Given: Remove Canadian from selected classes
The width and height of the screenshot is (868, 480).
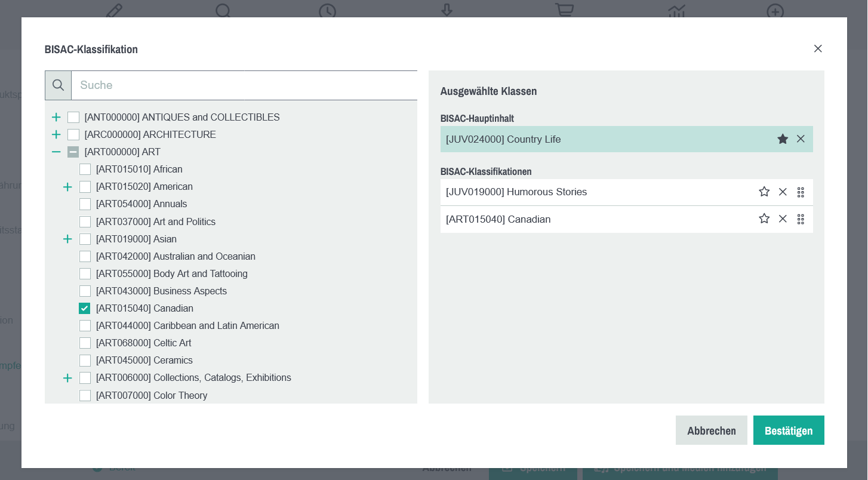Looking at the screenshot, I should (783, 219).
